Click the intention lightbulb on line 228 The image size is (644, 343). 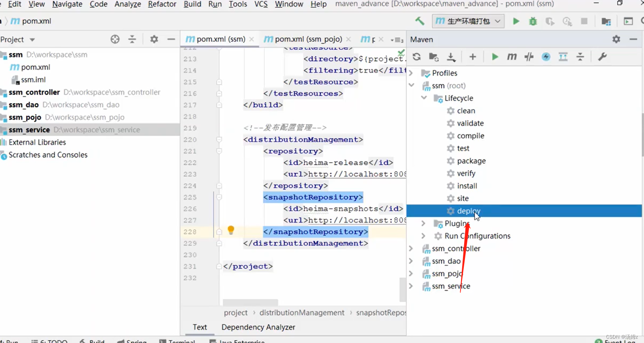[x=231, y=230]
